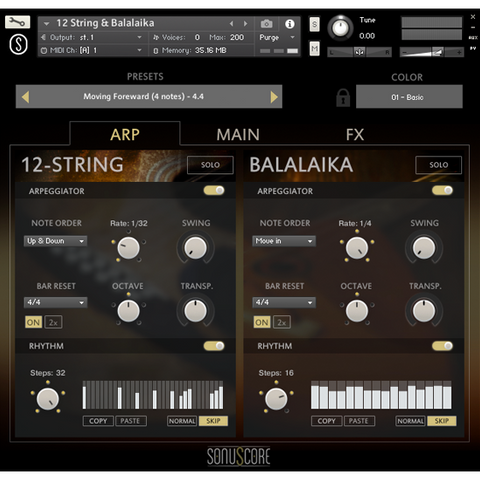Click the 12-String Swing knob

(195, 248)
